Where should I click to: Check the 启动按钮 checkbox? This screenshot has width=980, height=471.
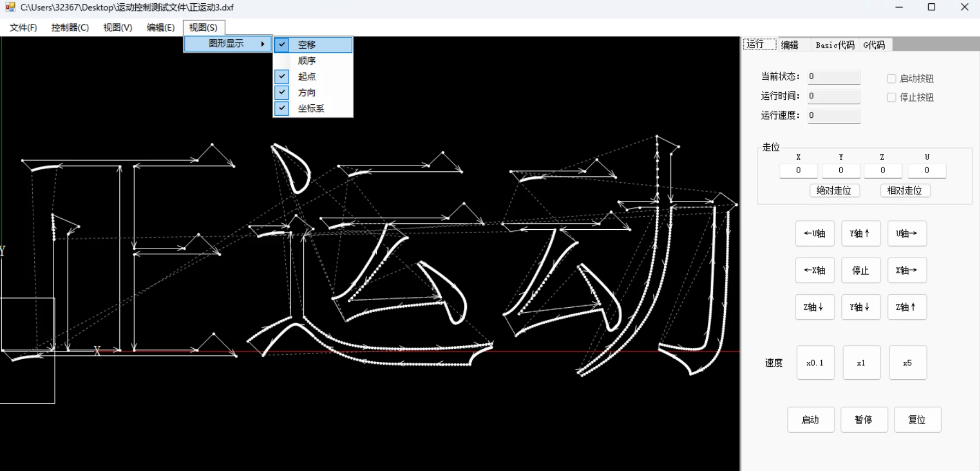891,79
